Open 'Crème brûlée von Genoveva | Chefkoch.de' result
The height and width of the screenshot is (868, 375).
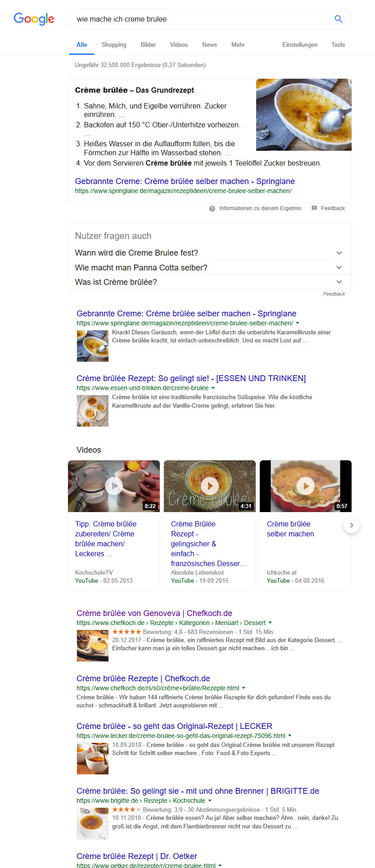[154, 613]
